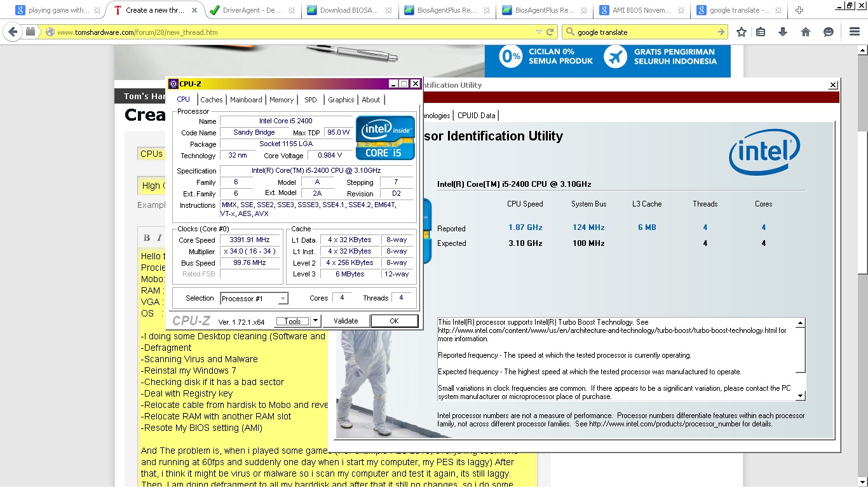The width and height of the screenshot is (868, 488).
Task: Click the Code Name value Sandy Bridge
Action: click(254, 133)
